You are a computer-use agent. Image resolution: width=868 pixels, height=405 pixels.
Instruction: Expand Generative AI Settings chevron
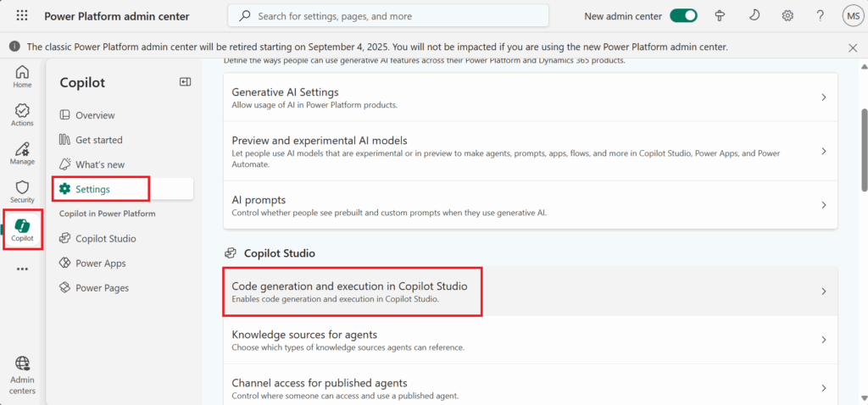823,97
